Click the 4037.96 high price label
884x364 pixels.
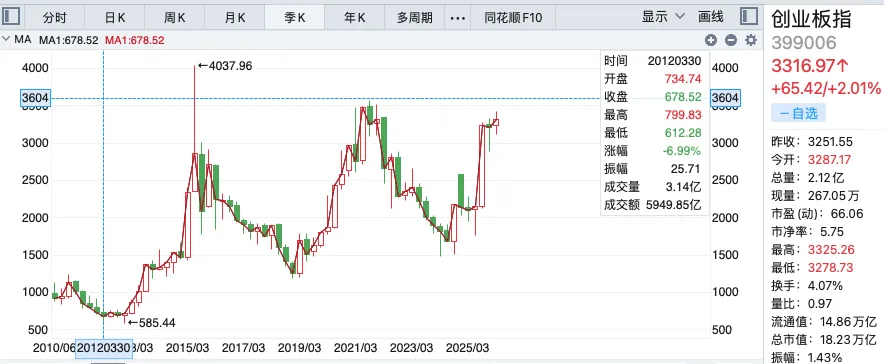click(x=224, y=66)
